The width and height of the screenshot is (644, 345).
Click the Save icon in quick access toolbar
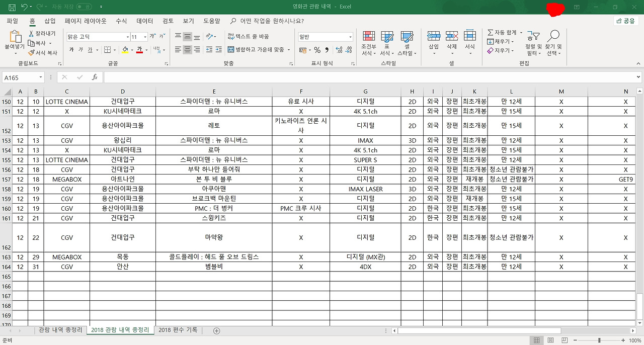[x=12, y=7]
